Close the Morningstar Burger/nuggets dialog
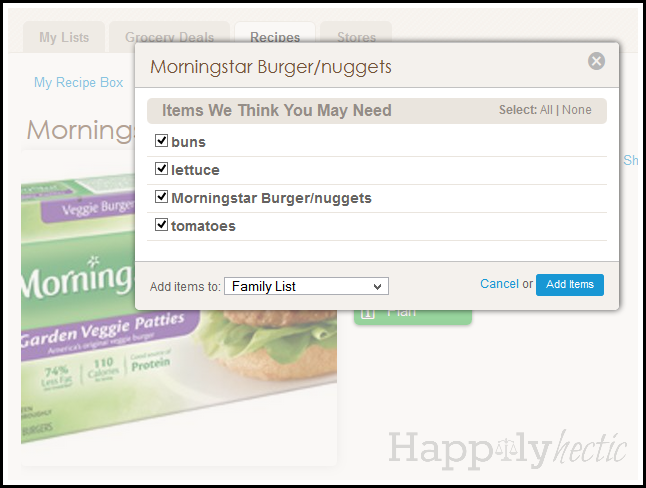The image size is (646, 488). tap(596, 61)
